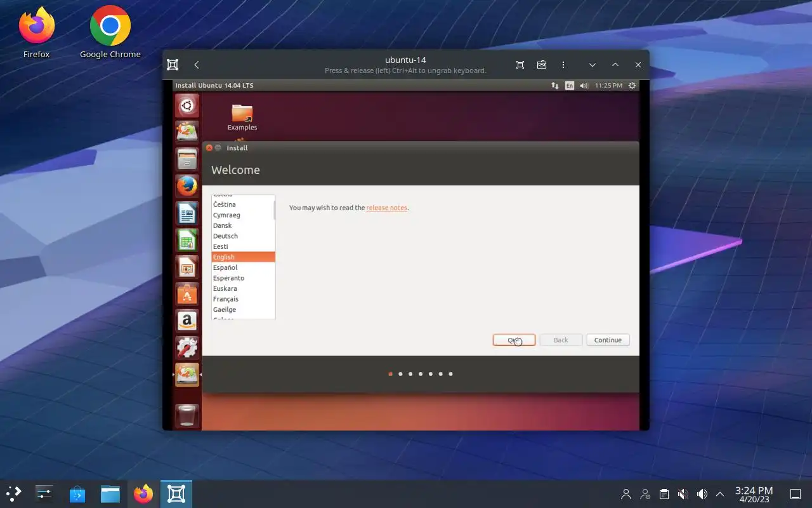Open top Install Ubuntu launcher icon
Screen dimensions: 812x508
point(187,132)
